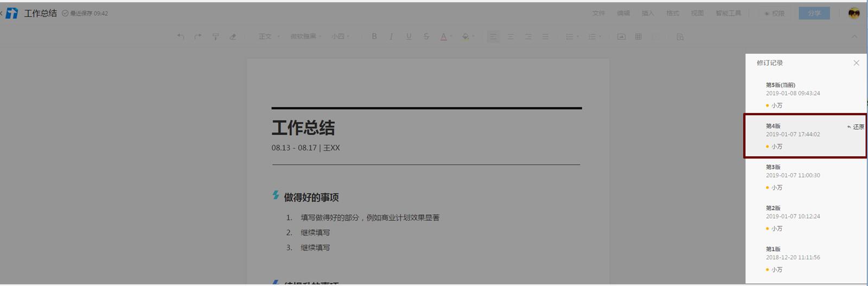Open the bulleted list style dropdown
This screenshot has height=286, width=868.
click(x=577, y=36)
